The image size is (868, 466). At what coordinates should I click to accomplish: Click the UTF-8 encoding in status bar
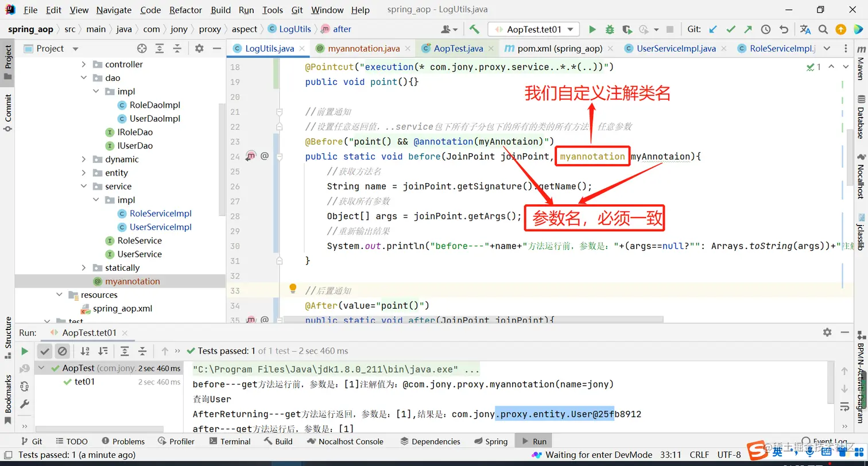tap(729, 455)
